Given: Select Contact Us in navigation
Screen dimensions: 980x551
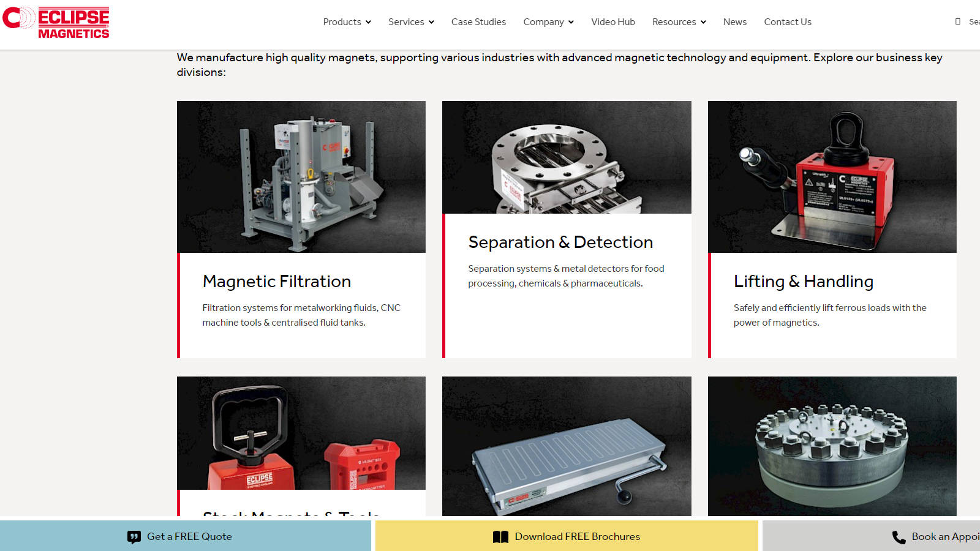Looking at the screenshot, I should [x=788, y=22].
